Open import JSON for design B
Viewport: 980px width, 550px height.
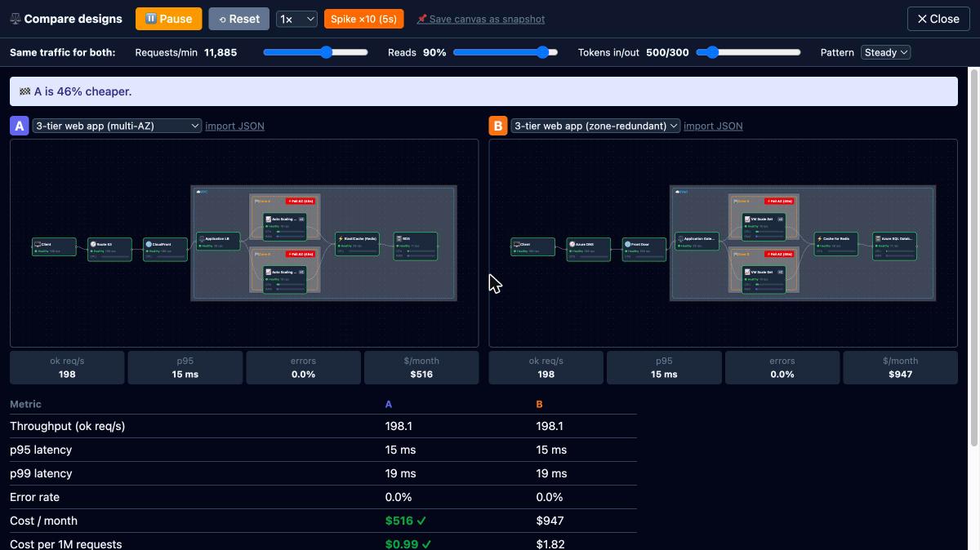pyautogui.click(x=713, y=126)
